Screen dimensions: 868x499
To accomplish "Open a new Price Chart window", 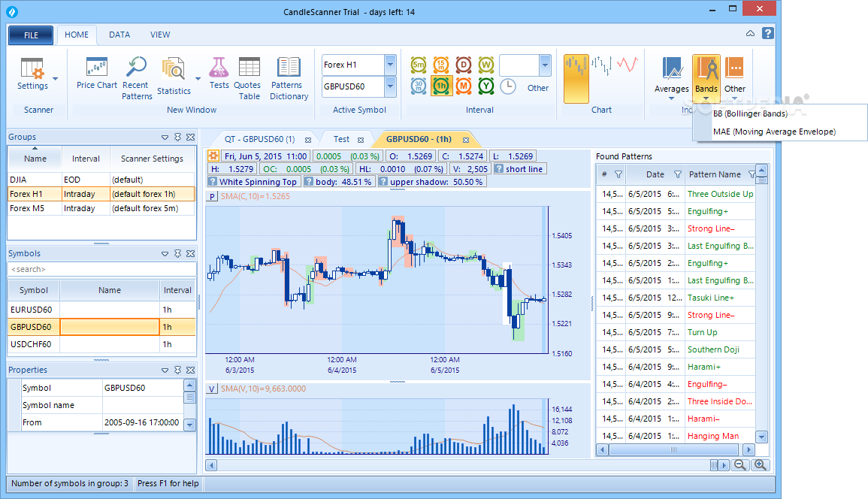I will click(96, 74).
